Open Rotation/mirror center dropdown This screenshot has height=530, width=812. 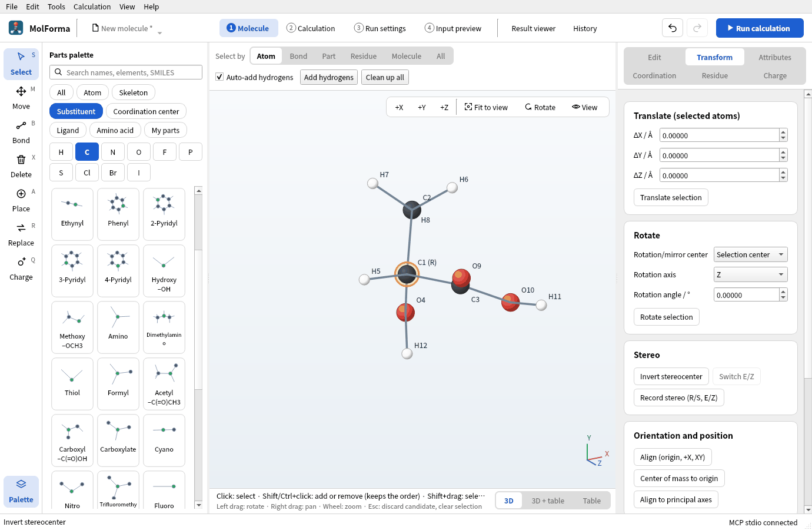[x=750, y=254]
